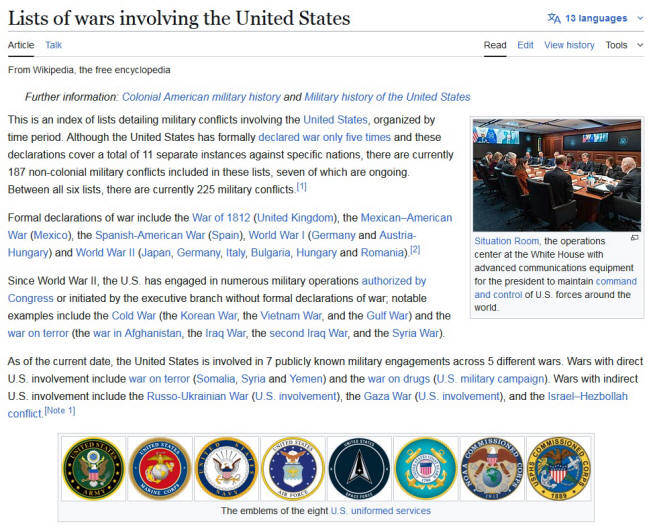Click the Marine Corps emblem
The image size is (650, 531).
pyautogui.click(x=160, y=469)
